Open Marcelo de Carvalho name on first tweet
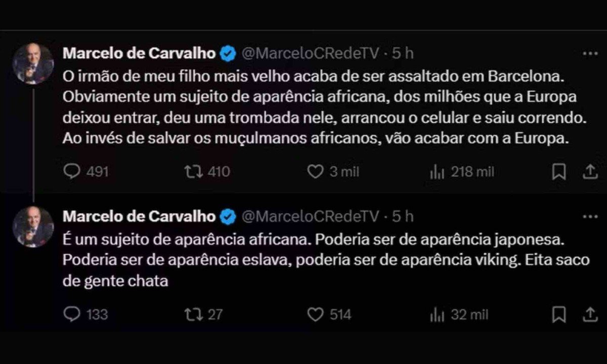 139,54
